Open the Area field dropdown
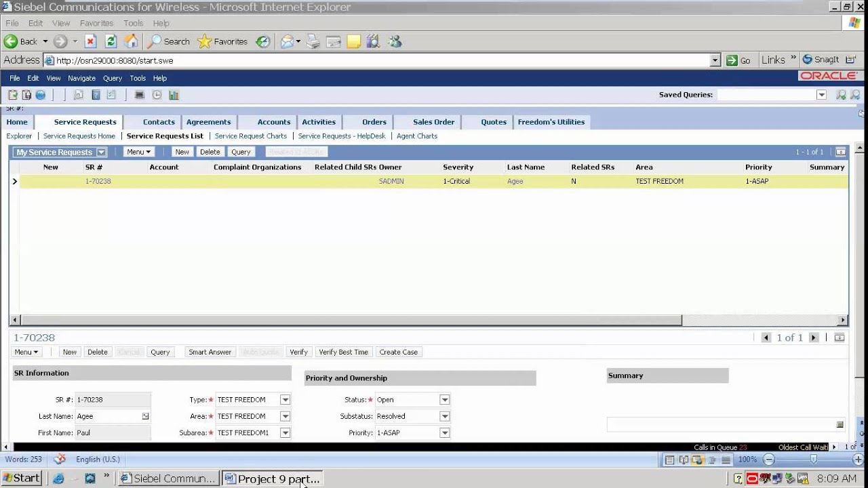Viewport: 868px width, 488px height. (x=285, y=416)
